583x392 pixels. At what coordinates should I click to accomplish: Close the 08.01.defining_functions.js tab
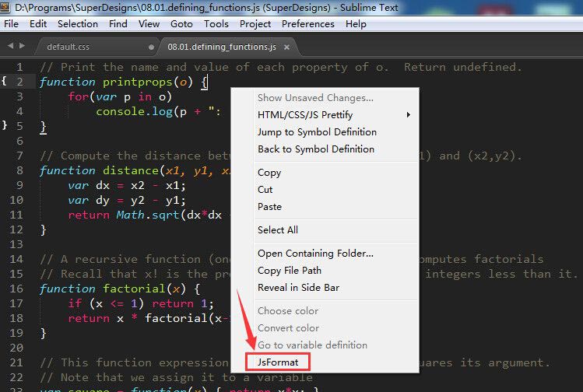287,47
